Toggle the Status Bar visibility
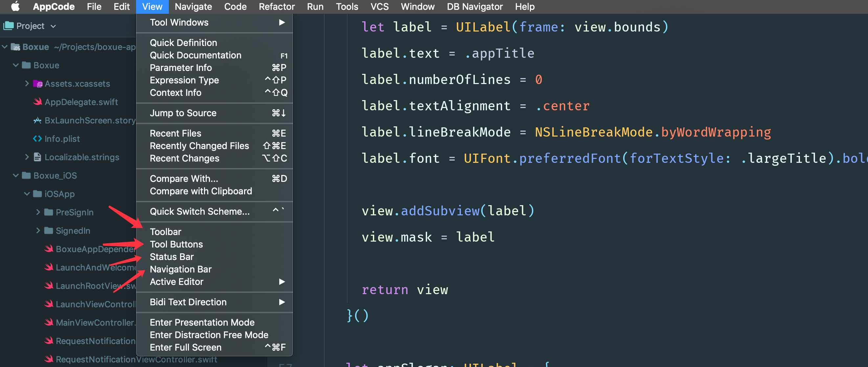The image size is (868, 367). point(214,257)
